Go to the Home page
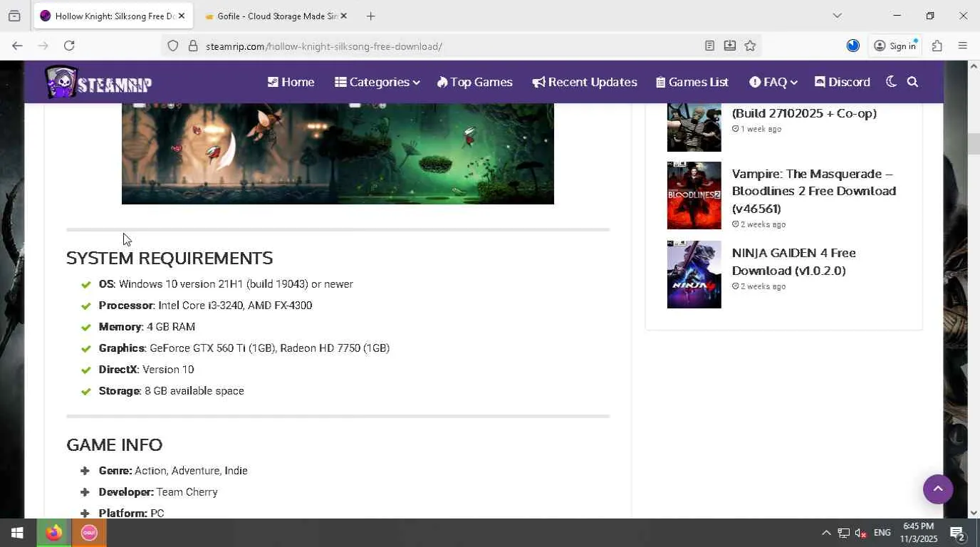Screen dimensions: 980x547 point(291,82)
